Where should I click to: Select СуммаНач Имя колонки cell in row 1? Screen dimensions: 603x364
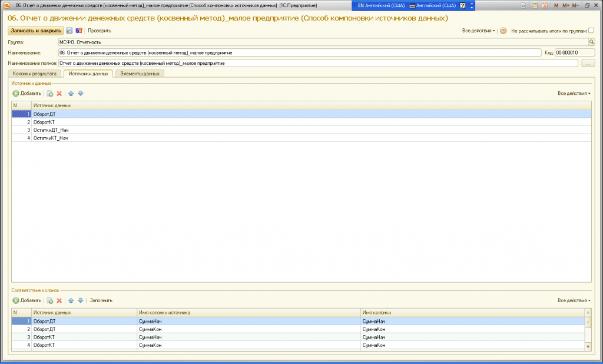[473, 321]
